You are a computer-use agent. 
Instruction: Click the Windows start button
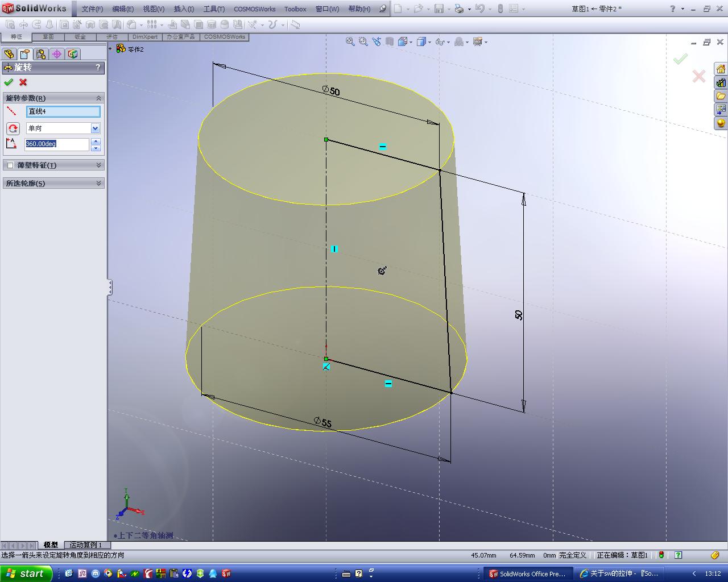pos(26,573)
